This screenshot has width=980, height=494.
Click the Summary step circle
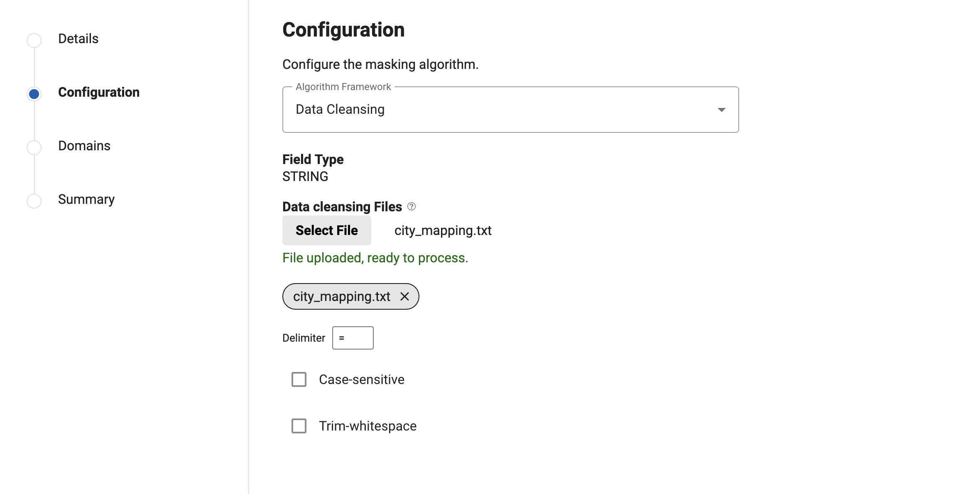pos(34,201)
